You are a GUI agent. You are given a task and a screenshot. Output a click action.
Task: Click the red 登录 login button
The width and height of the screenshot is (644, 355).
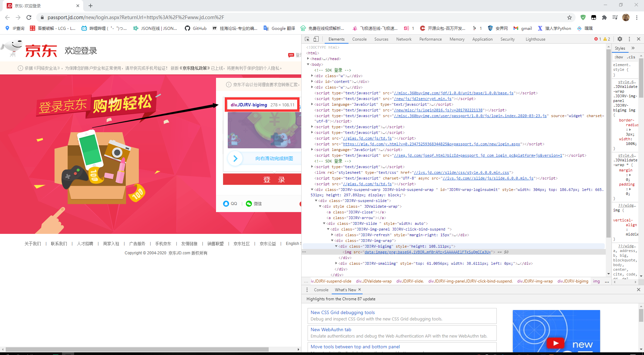click(x=262, y=180)
